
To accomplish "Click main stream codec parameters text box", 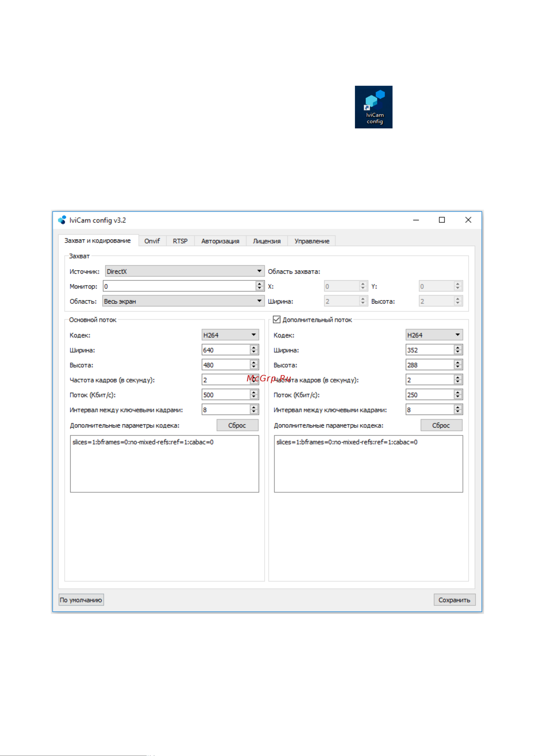I will [x=164, y=464].
